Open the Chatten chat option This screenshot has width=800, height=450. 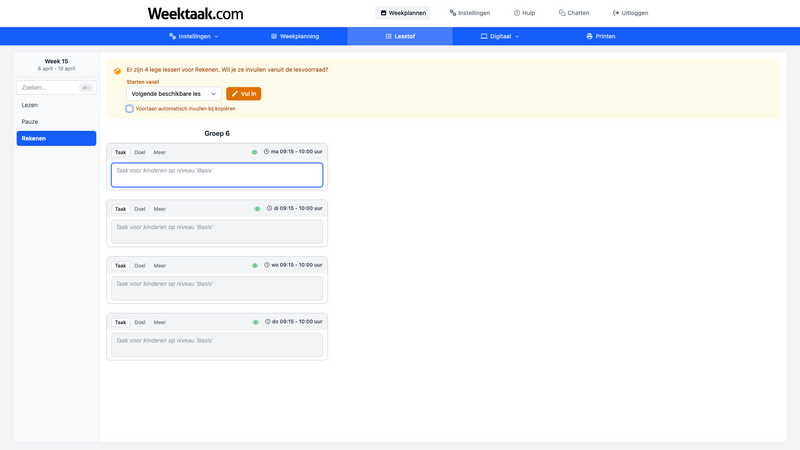[x=574, y=13]
